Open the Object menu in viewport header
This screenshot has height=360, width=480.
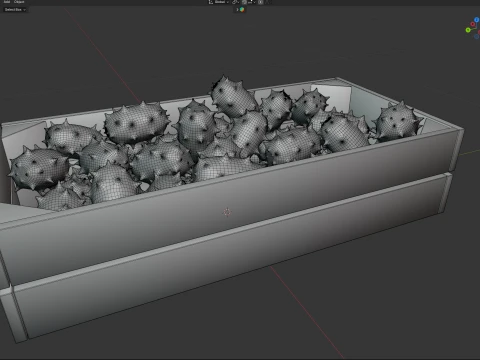coord(19,2)
